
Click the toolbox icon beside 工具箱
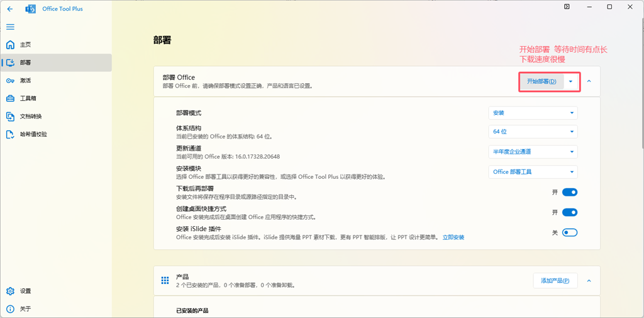[10, 98]
